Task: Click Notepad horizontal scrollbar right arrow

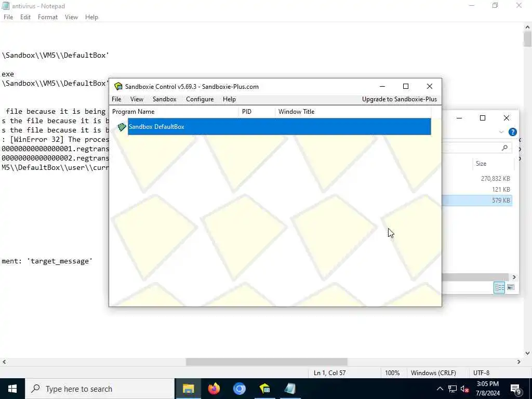Action: pyautogui.click(x=519, y=362)
